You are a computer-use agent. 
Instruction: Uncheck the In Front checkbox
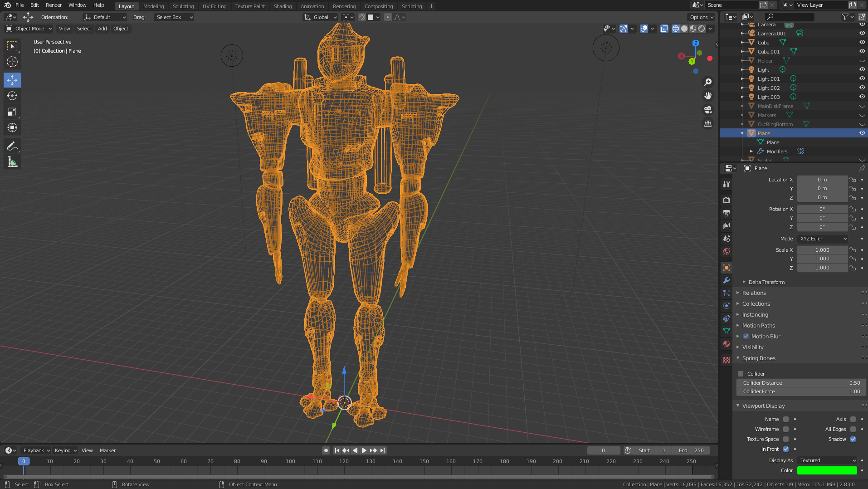point(786,449)
